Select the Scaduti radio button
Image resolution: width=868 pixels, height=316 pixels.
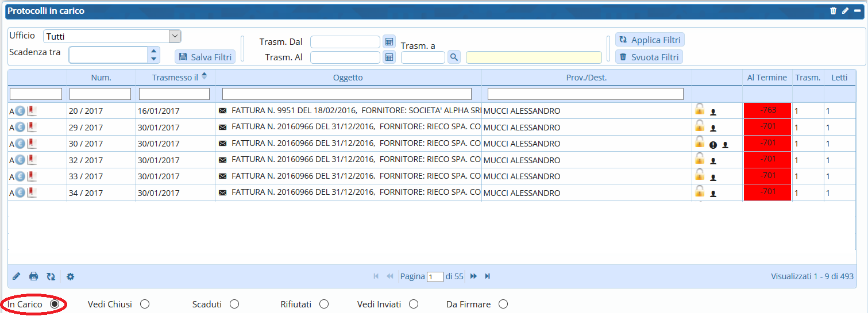click(x=234, y=304)
